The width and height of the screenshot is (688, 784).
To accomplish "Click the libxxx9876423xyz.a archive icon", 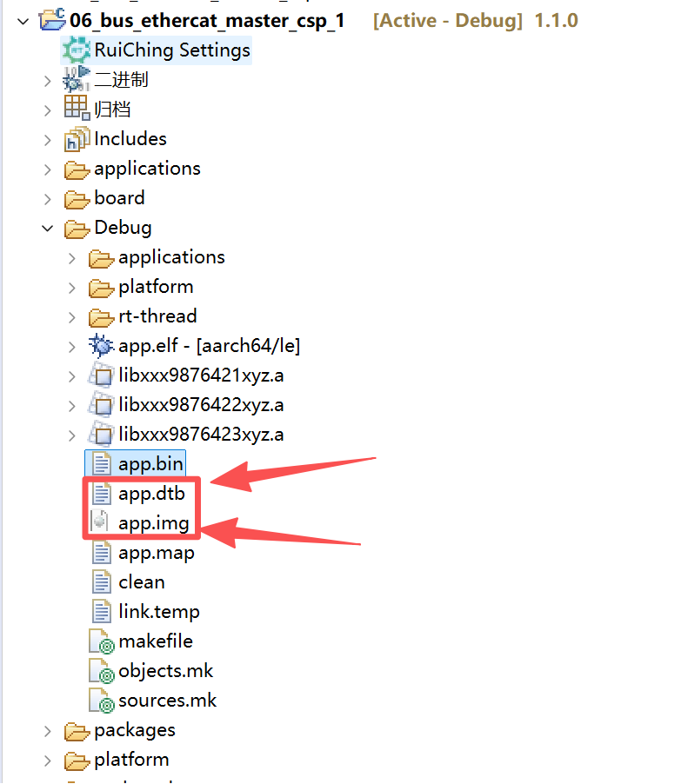I will [x=101, y=435].
